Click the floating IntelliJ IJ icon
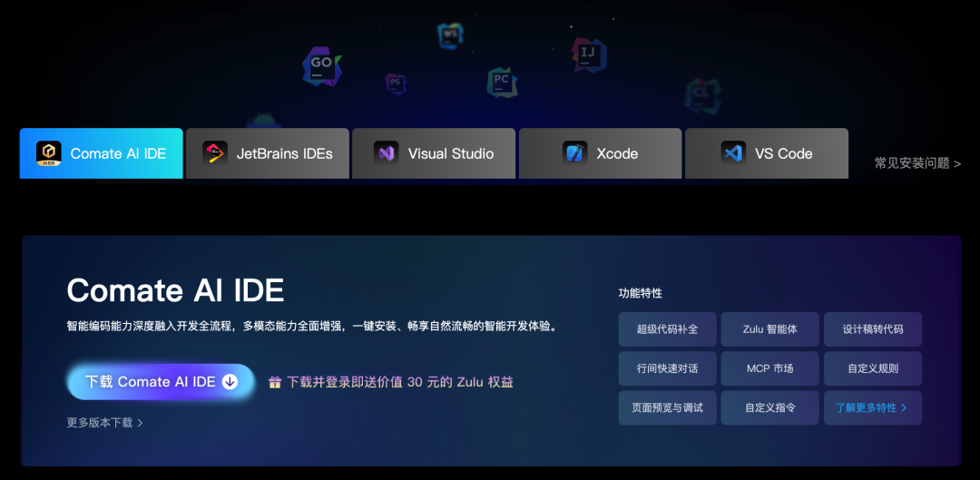Viewport: 980px width, 480px height. [588, 54]
